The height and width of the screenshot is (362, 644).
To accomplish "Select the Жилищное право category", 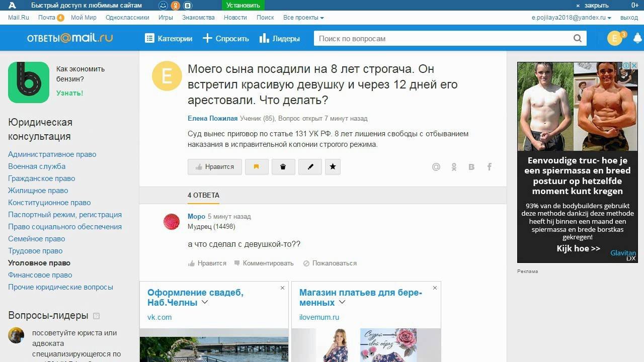I will (38, 191).
